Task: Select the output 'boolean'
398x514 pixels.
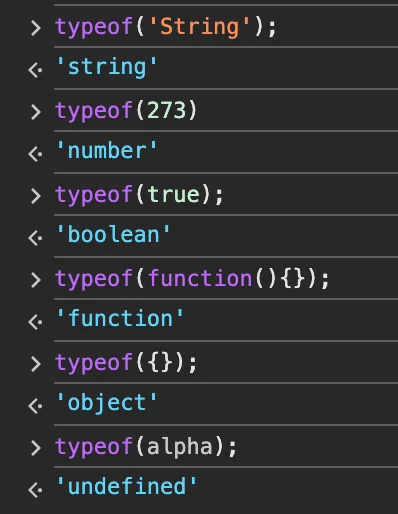Action: tap(113, 235)
